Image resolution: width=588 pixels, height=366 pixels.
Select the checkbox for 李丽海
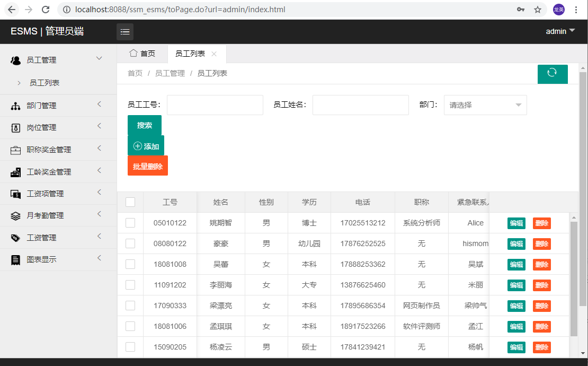130,285
